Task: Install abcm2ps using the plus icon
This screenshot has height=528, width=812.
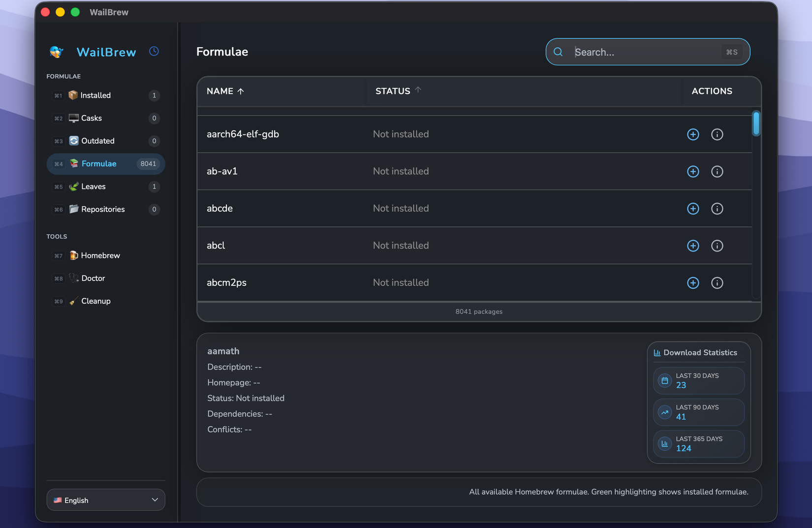Action: 693,283
